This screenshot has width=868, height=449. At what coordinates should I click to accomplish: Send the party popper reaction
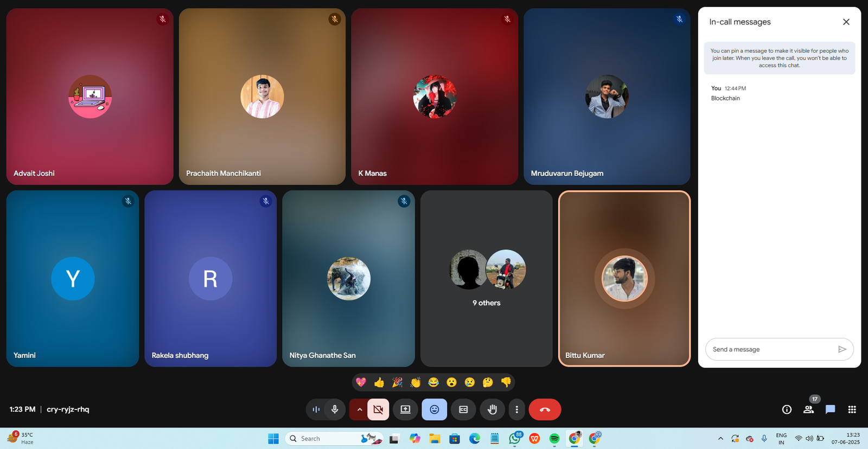(x=397, y=382)
